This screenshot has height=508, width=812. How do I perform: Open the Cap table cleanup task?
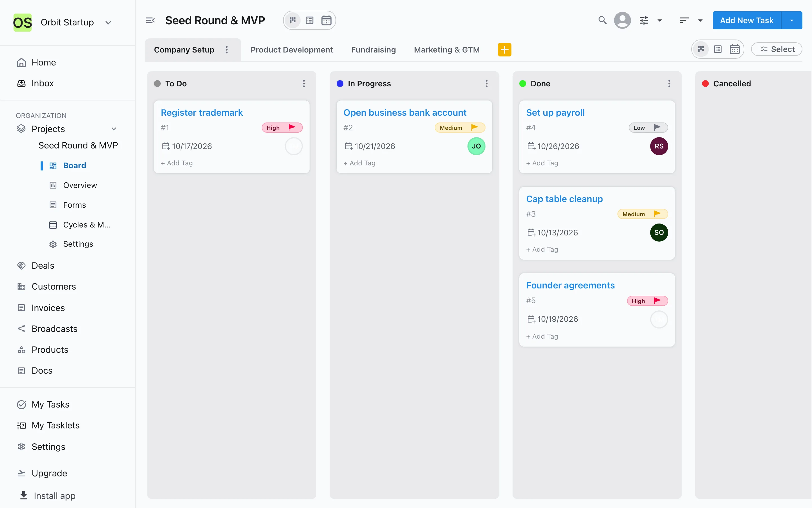click(564, 199)
